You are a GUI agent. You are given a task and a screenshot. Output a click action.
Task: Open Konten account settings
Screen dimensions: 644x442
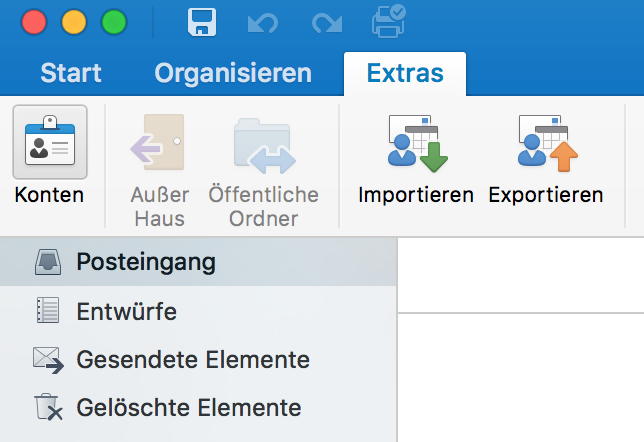pyautogui.click(x=49, y=158)
